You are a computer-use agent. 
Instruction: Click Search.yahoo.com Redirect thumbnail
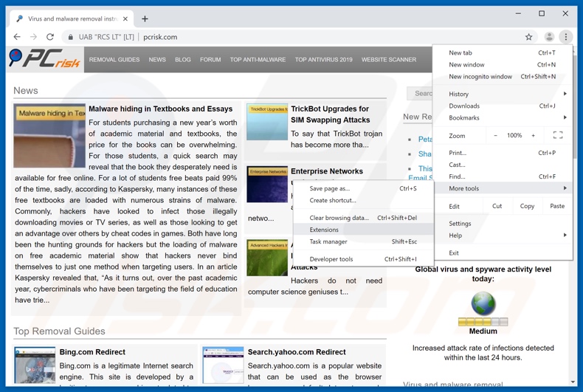(223, 365)
